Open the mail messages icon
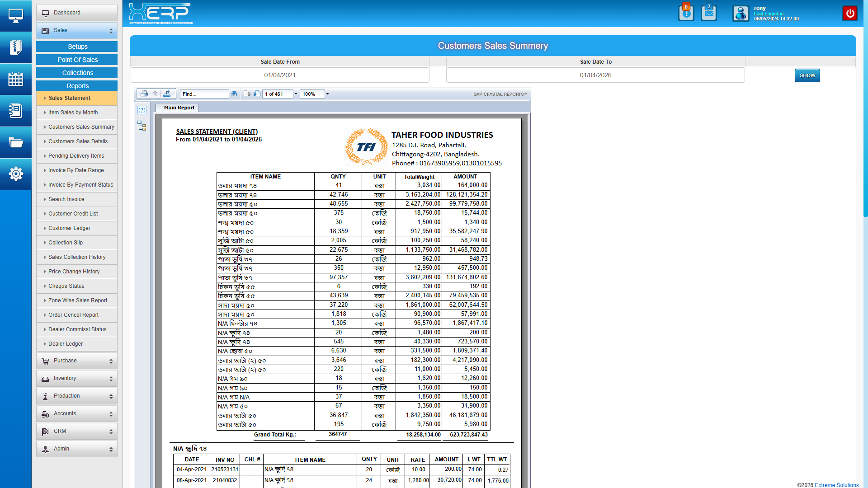The image size is (868, 488). coord(708,13)
